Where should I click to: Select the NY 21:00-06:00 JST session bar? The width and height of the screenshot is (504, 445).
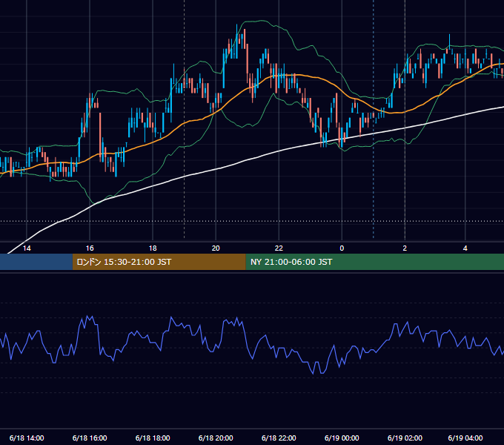(x=375, y=262)
